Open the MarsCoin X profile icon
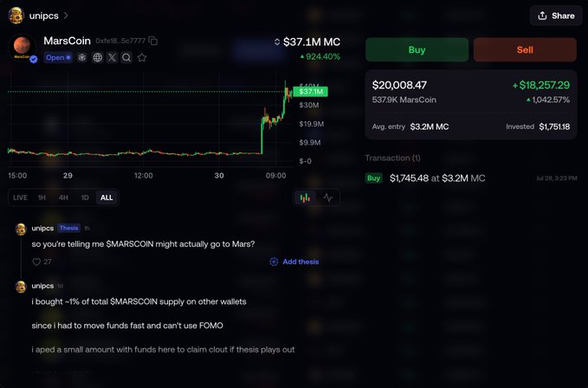 [112, 58]
